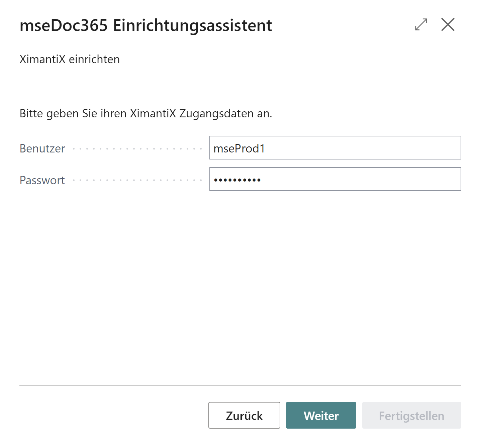Image resolution: width=480 pixels, height=448 pixels.
Task: Go back using the Zurück control
Action: pos(244,415)
